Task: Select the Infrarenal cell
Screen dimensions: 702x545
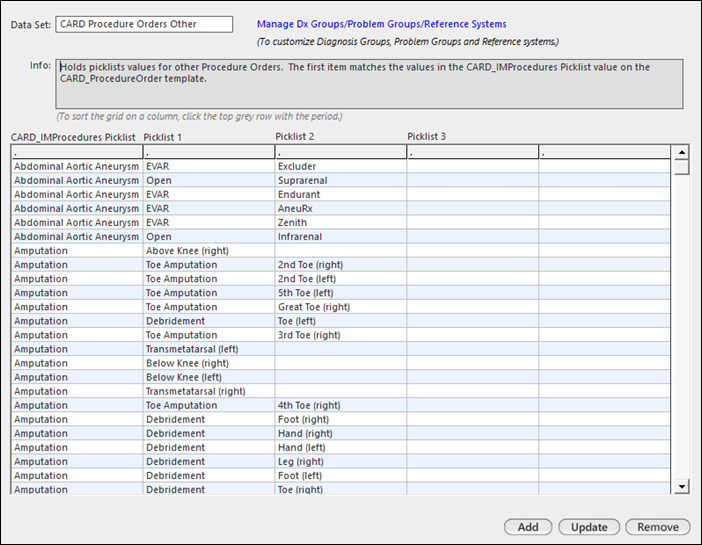Action: pyautogui.click(x=341, y=236)
